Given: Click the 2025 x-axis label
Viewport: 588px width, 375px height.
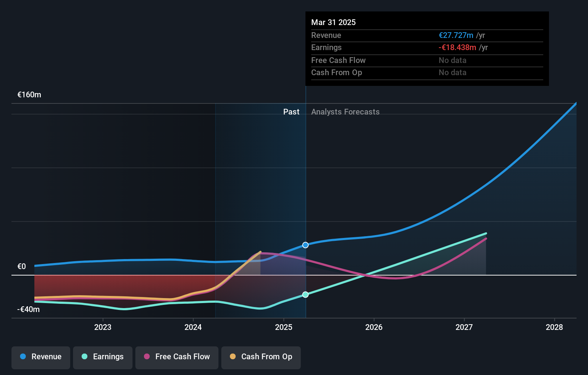Looking at the screenshot, I should click(x=284, y=327).
